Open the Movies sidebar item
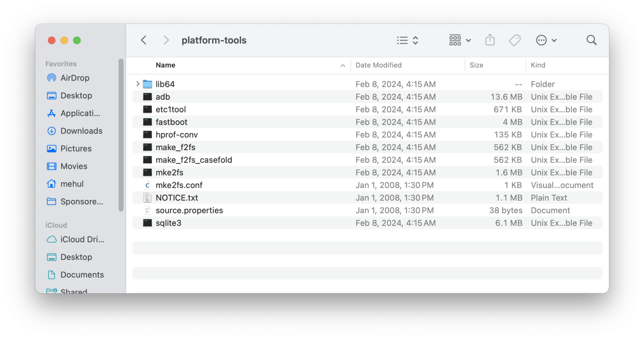The width and height of the screenshot is (644, 340). [73, 166]
